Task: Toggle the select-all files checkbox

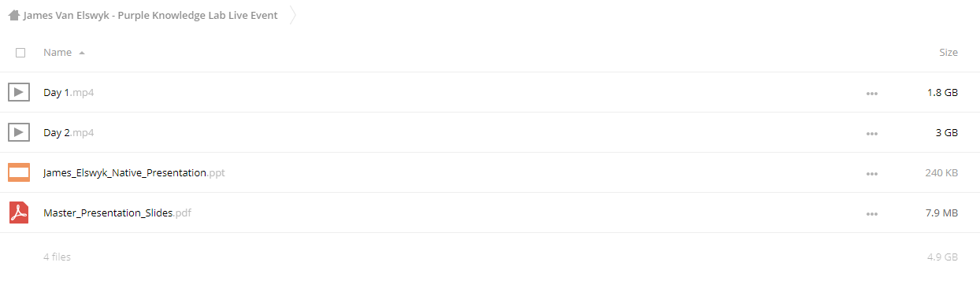Action: pyautogui.click(x=20, y=53)
